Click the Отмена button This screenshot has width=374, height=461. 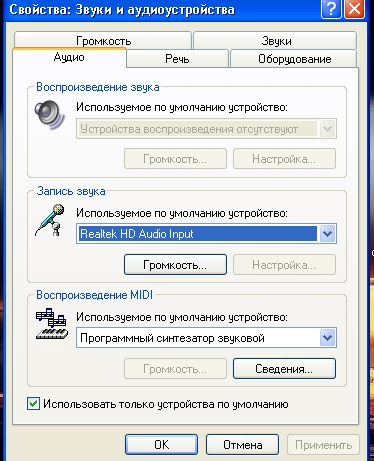(x=242, y=444)
